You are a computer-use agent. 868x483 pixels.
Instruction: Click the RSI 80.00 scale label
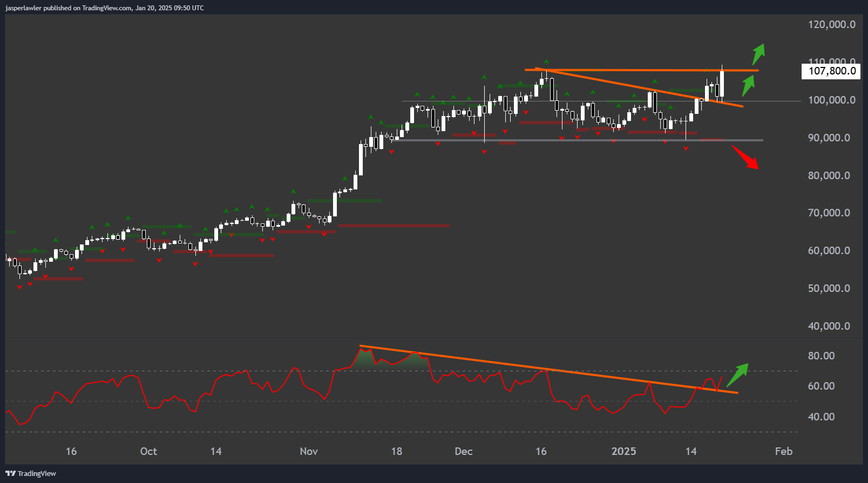[x=821, y=356]
